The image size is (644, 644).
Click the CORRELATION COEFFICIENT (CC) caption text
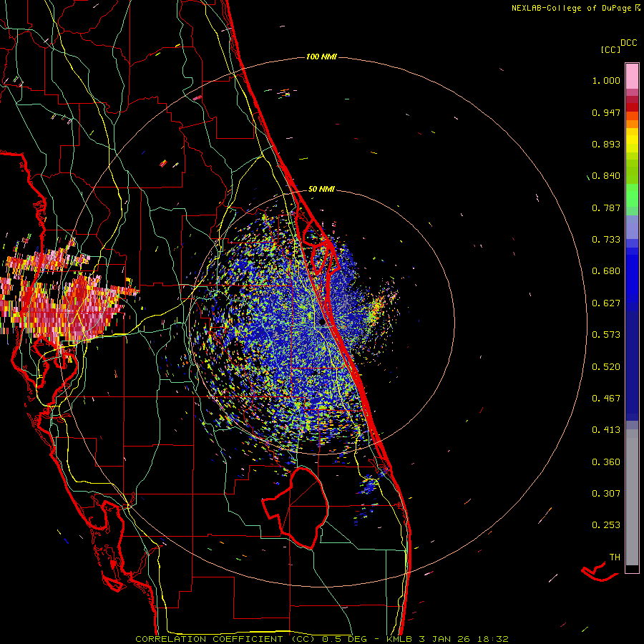(x=225, y=639)
